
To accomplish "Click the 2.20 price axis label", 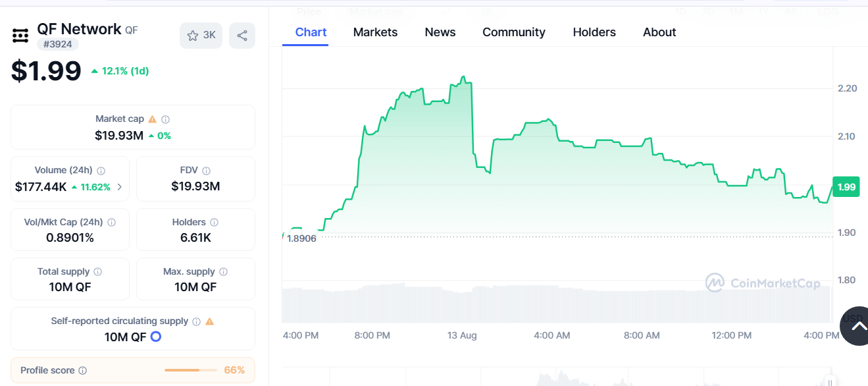I will coord(847,88).
